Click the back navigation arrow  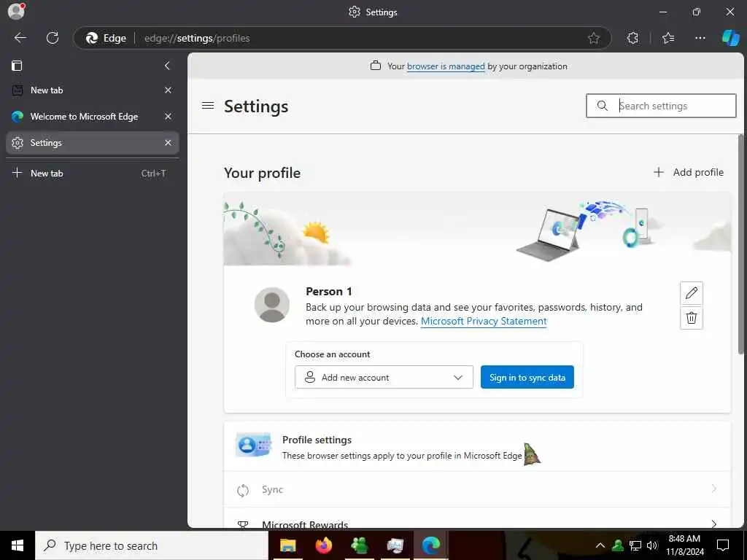pyautogui.click(x=20, y=38)
